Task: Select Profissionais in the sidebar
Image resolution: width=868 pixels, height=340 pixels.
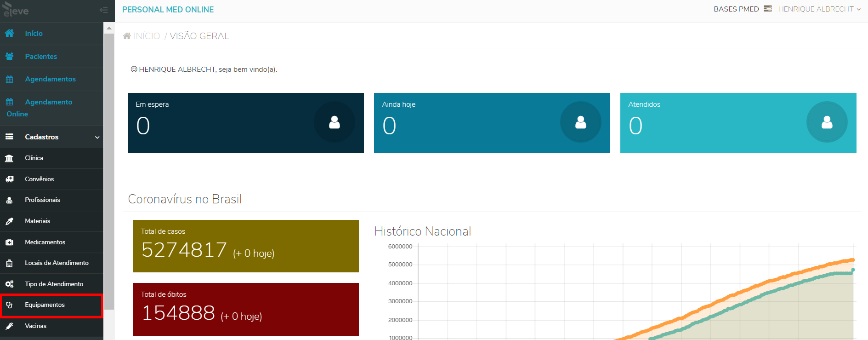Action: (51, 200)
